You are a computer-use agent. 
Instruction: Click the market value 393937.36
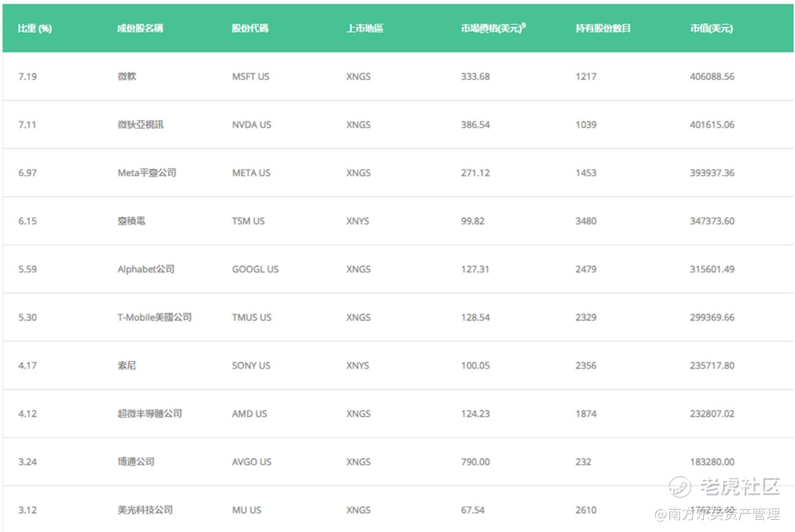point(712,173)
